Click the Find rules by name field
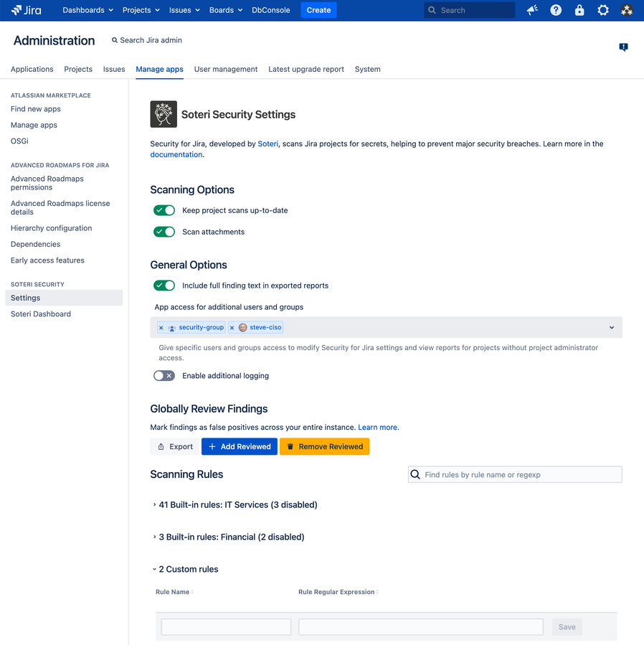The width and height of the screenshot is (644, 645). pos(515,474)
